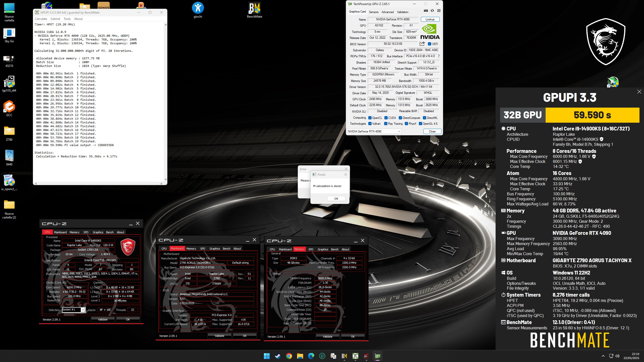Switch to GPUPI pi icon in taskbar
Image resolution: width=644 pixels, height=362 pixels.
point(355,356)
